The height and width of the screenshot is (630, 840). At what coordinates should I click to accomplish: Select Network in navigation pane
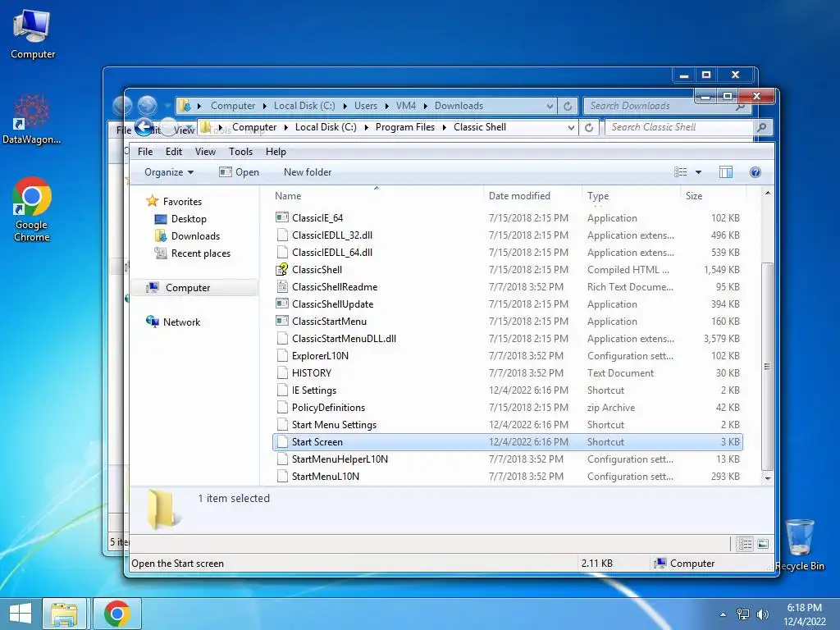click(x=181, y=322)
